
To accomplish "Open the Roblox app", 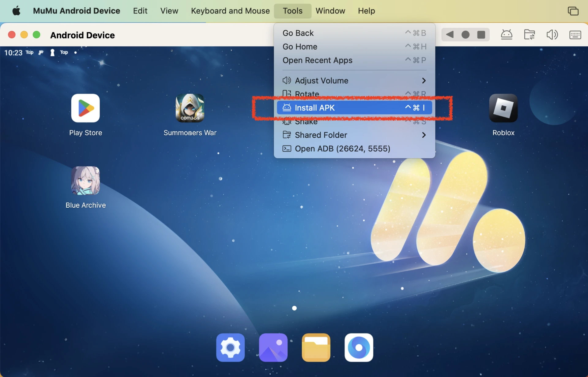I will point(503,108).
